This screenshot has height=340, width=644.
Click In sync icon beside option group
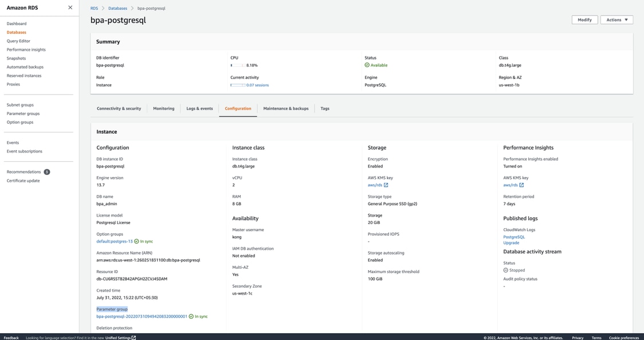(x=136, y=241)
